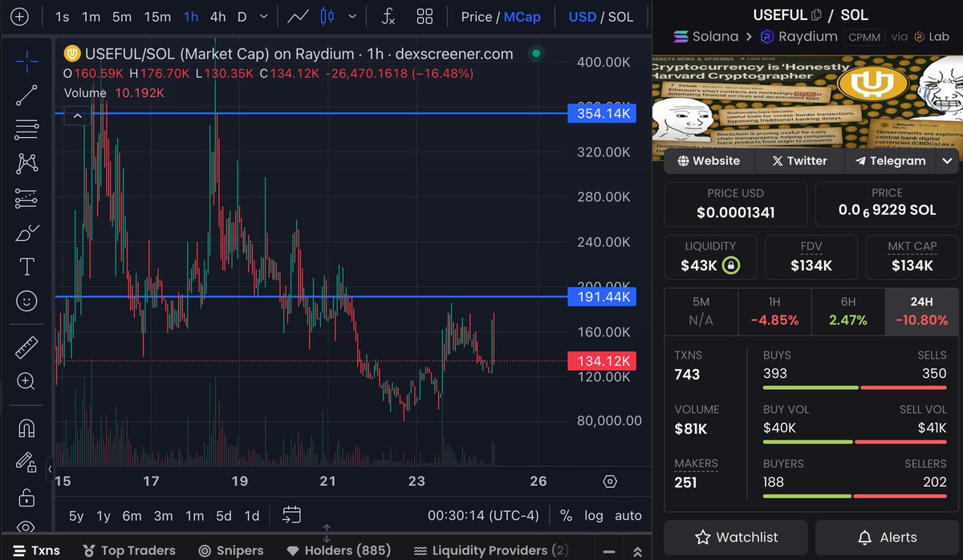Open price Alerts button
The height and width of the screenshot is (560, 963).
click(x=887, y=538)
